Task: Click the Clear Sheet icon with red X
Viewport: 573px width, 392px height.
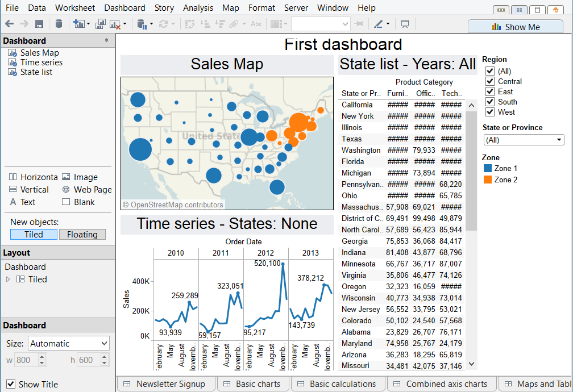Action: click(115, 24)
